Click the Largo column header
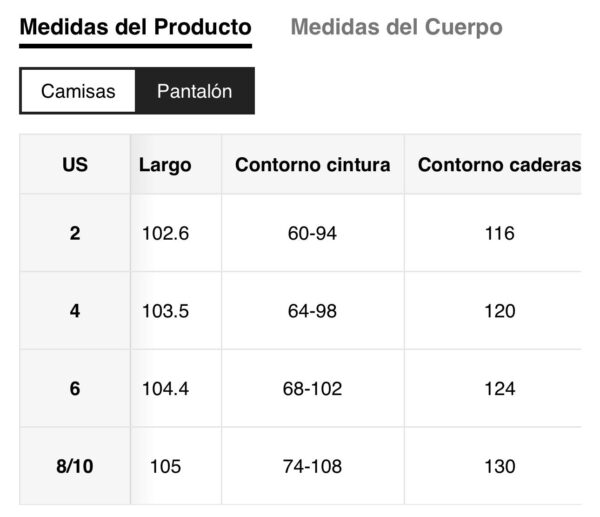Screen dimensions: 600x517 coord(165,165)
